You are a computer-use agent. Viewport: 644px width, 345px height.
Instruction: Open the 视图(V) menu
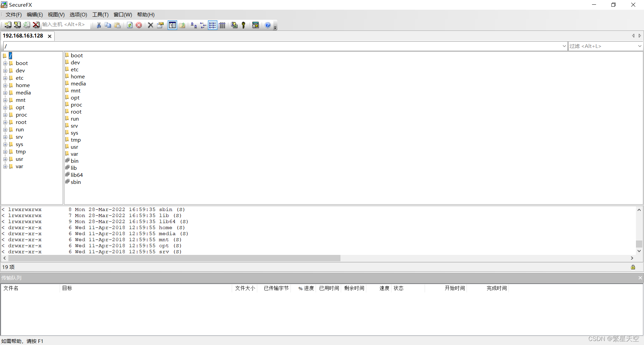tap(56, 15)
